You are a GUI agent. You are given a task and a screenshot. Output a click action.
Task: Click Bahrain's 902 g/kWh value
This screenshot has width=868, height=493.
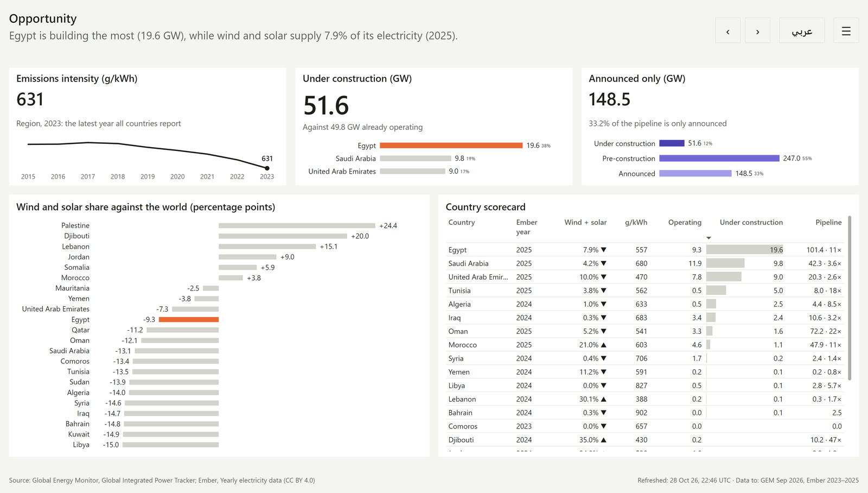pos(641,413)
